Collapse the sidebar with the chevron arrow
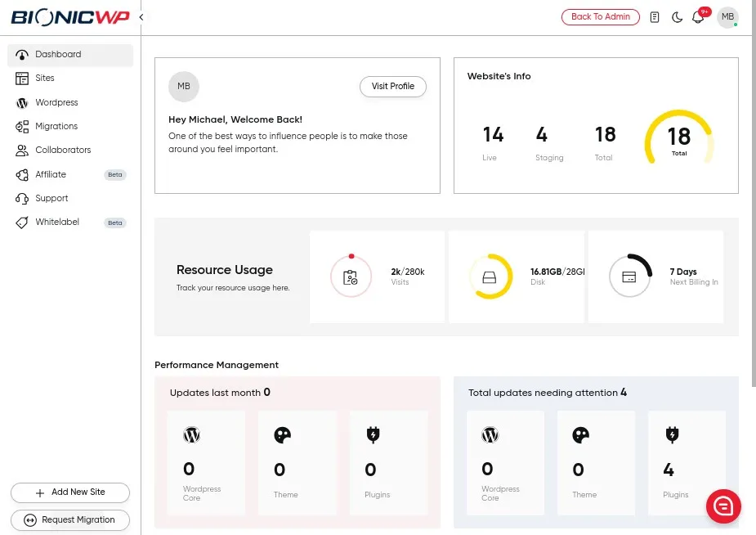Viewport: 756px width, 535px height. 141,17
